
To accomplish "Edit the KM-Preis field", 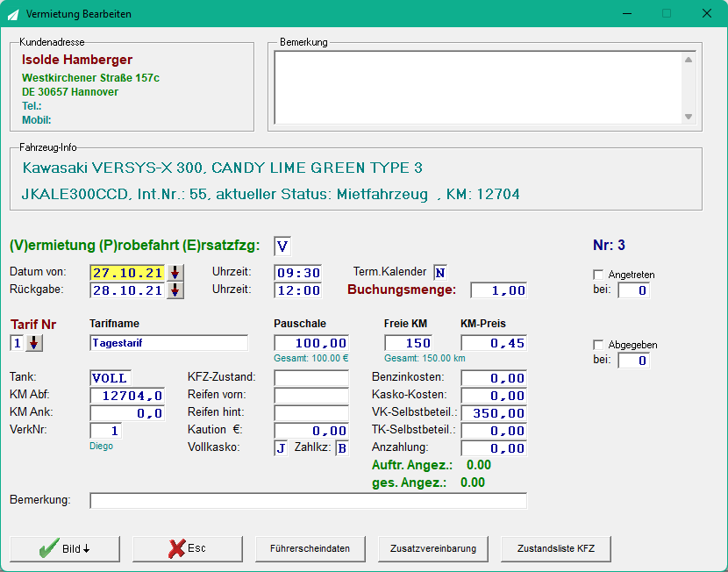I will (494, 343).
